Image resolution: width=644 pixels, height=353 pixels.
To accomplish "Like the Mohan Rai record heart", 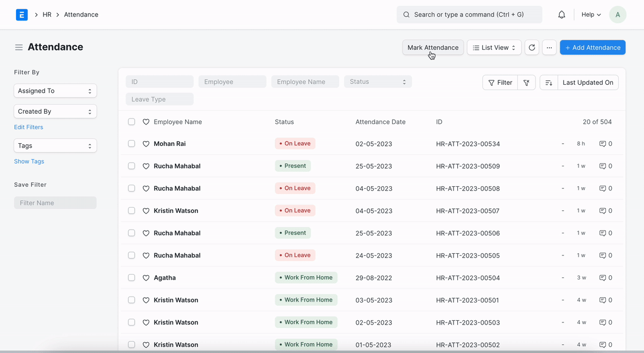I will pos(146,144).
